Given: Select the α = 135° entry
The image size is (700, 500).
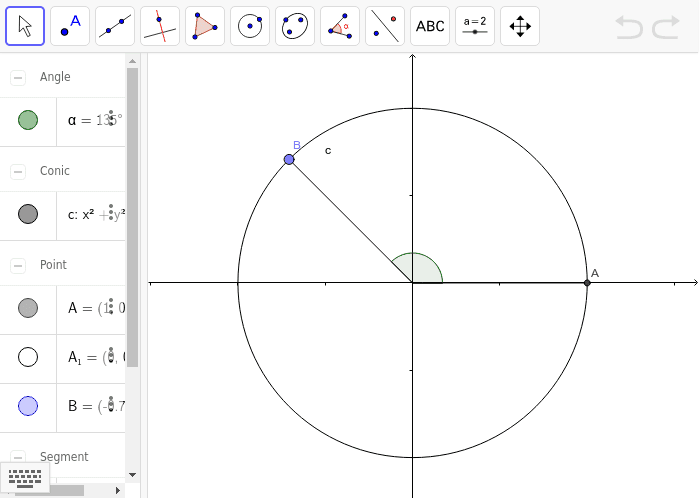Looking at the screenshot, I should point(91,122).
